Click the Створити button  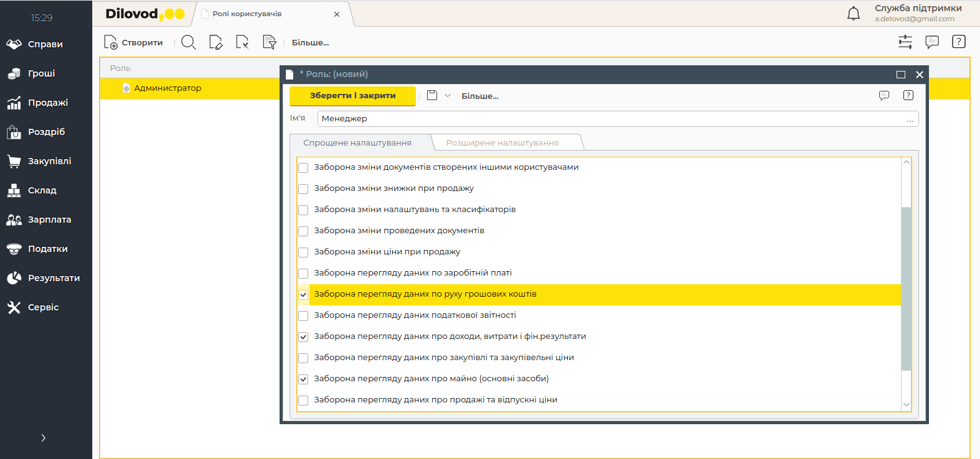pyautogui.click(x=134, y=42)
